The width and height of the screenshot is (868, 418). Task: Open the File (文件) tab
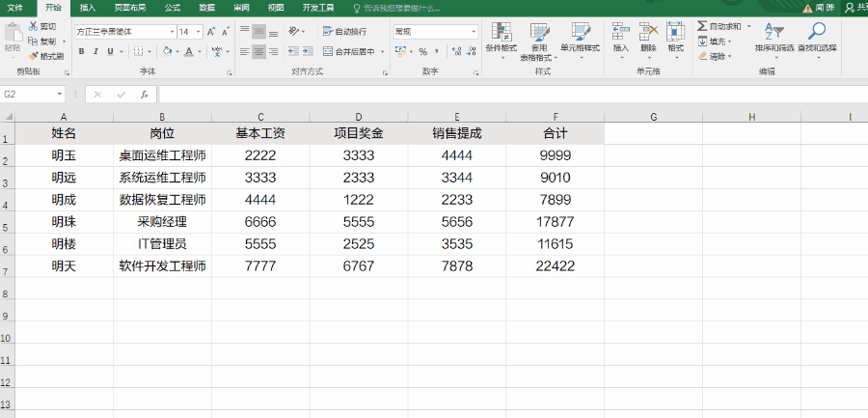[14, 8]
